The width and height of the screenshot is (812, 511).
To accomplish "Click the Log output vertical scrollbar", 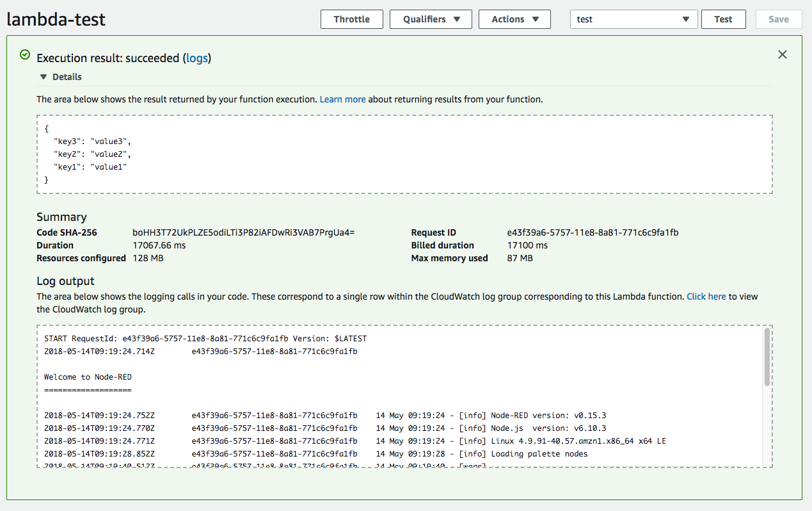I will click(767, 359).
